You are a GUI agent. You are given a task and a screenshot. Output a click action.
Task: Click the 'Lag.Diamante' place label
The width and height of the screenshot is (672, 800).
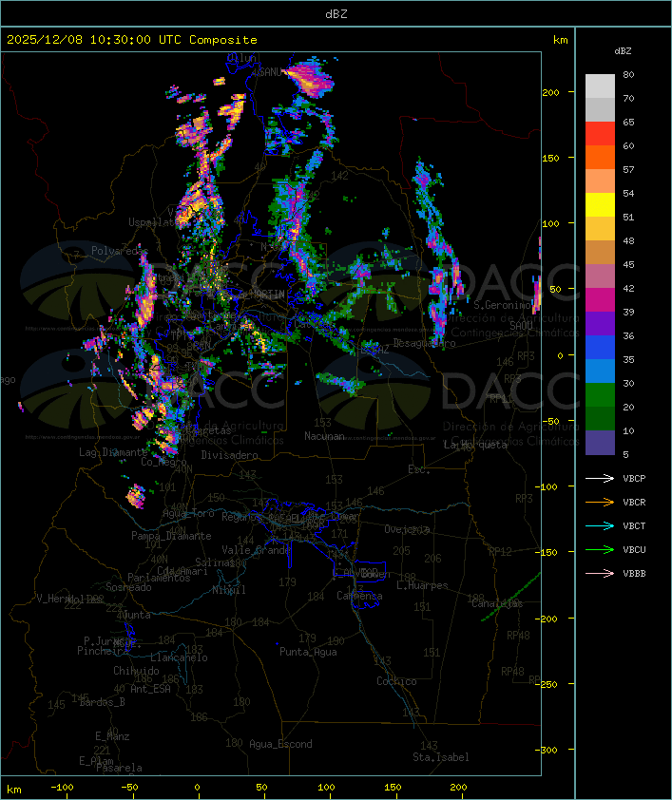coord(113,452)
